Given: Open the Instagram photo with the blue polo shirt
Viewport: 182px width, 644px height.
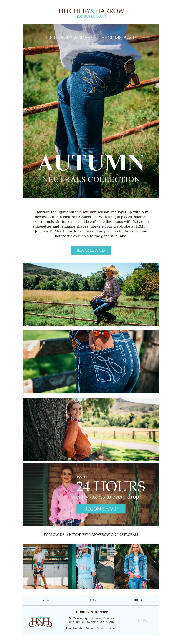Looking at the screenshot, I should click(x=91, y=566).
